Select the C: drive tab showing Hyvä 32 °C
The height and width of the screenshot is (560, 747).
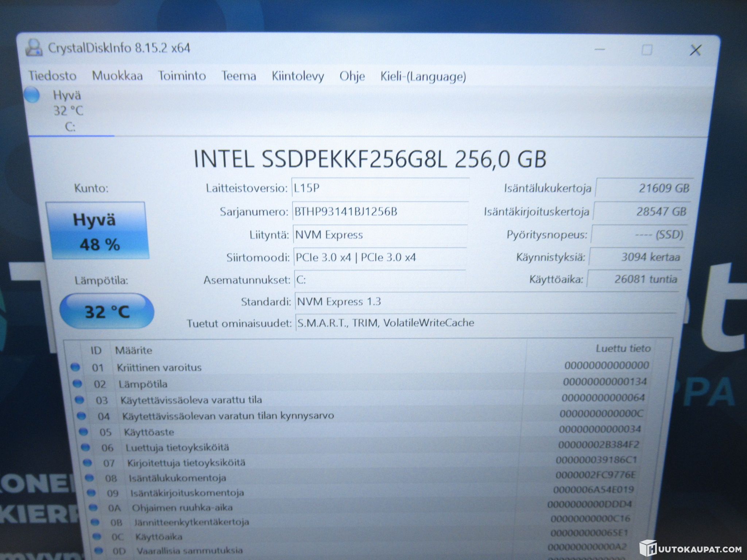(69, 111)
